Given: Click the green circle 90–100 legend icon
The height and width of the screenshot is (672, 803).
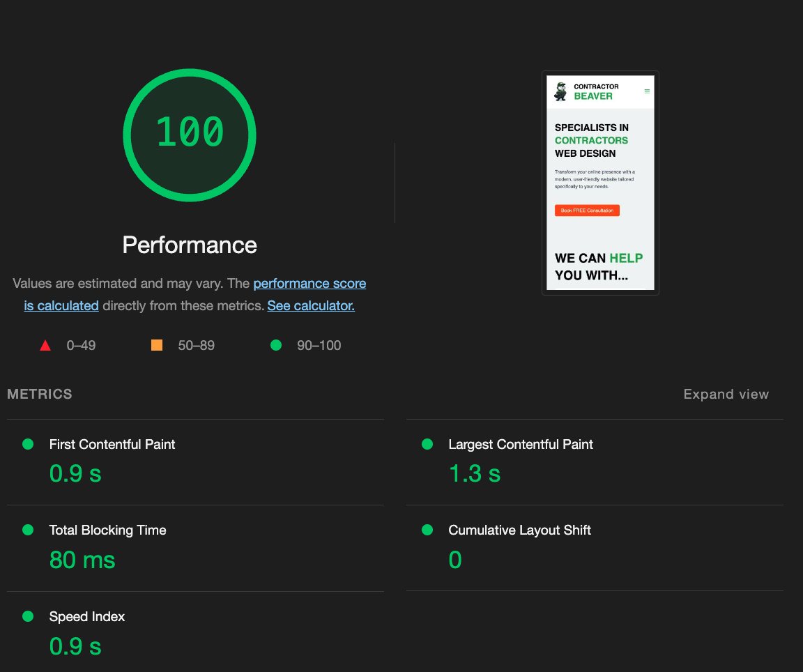Looking at the screenshot, I should [x=275, y=345].
